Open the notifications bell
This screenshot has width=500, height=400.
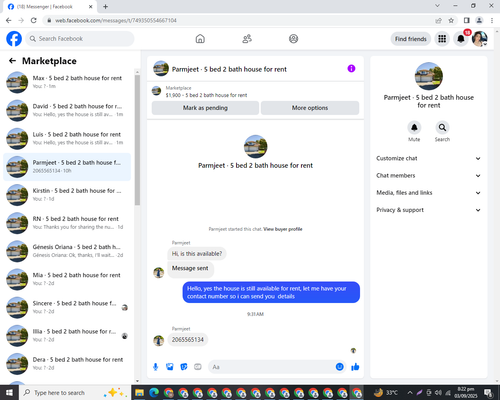[461, 39]
